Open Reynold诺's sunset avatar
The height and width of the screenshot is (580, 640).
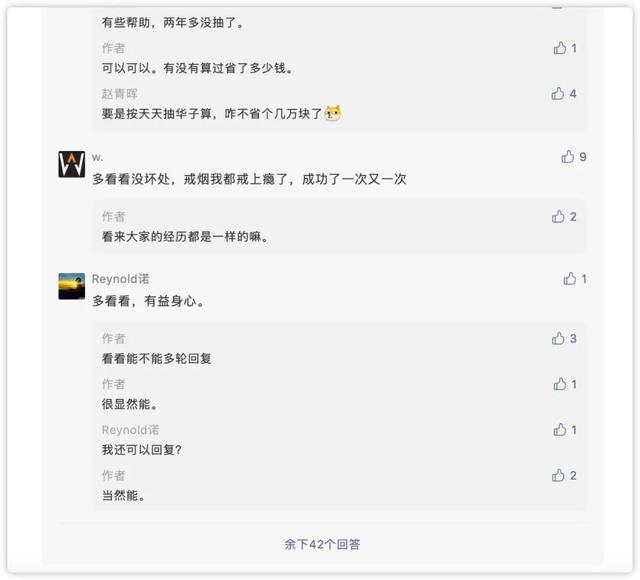click(72, 287)
